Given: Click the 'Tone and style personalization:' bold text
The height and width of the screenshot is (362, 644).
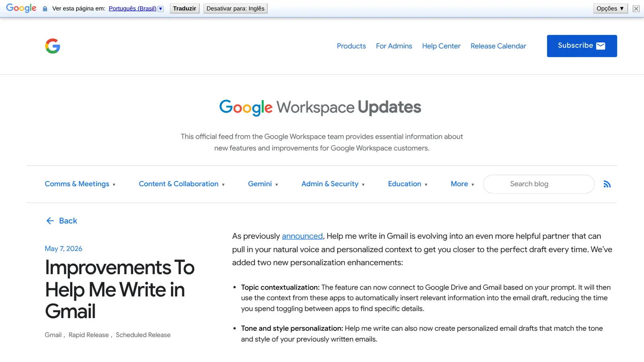Looking at the screenshot, I should tap(292, 328).
